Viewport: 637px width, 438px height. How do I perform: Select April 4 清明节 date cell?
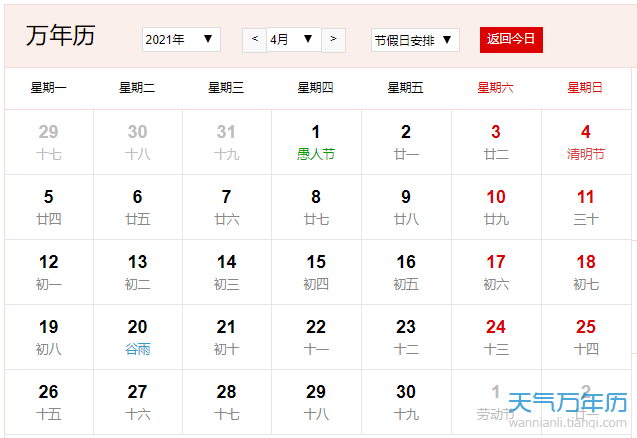(x=586, y=142)
